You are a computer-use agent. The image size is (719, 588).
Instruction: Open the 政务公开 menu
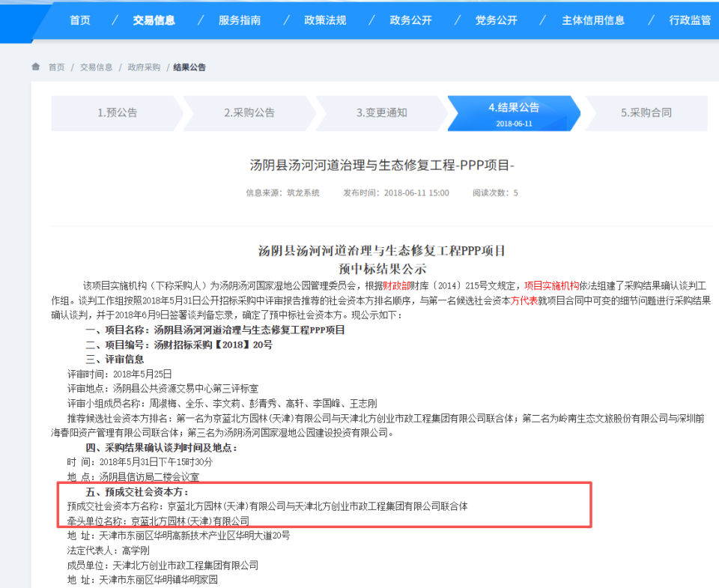click(410, 20)
